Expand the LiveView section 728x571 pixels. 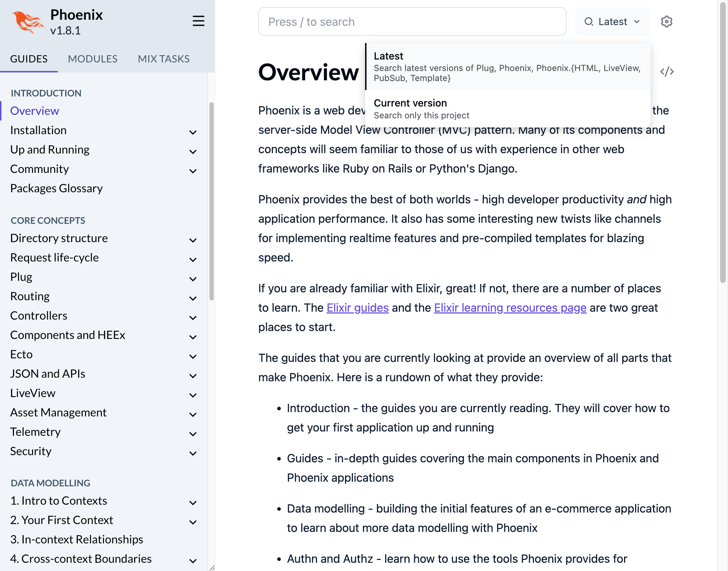(193, 395)
